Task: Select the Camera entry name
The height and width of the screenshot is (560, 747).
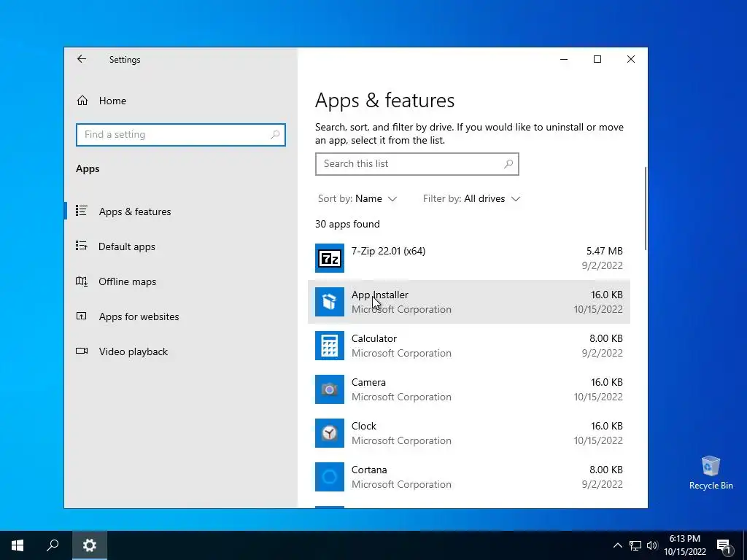Action: pyautogui.click(x=368, y=382)
